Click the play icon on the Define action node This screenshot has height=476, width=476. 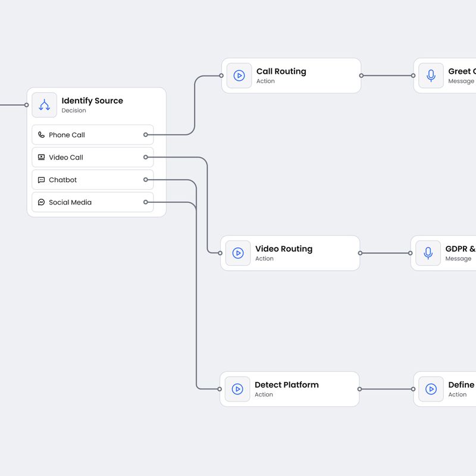coord(430,389)
